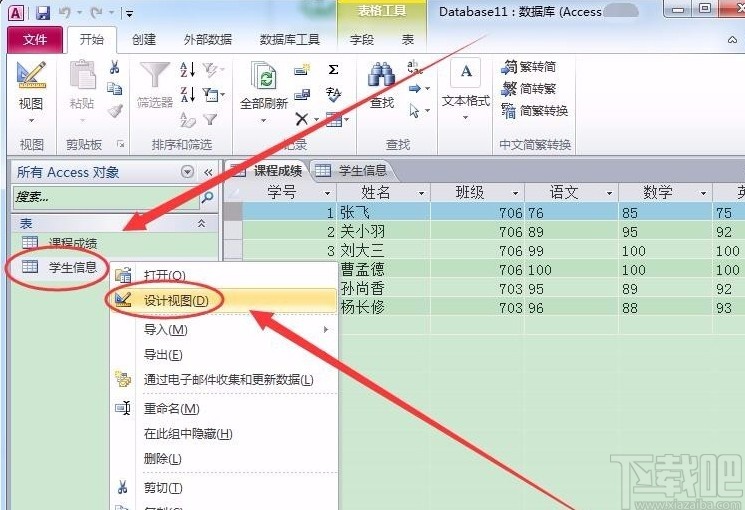Click the Totals sigma icon
The height and width of the screenshot is (510, 745).
[x=334, y=70]
